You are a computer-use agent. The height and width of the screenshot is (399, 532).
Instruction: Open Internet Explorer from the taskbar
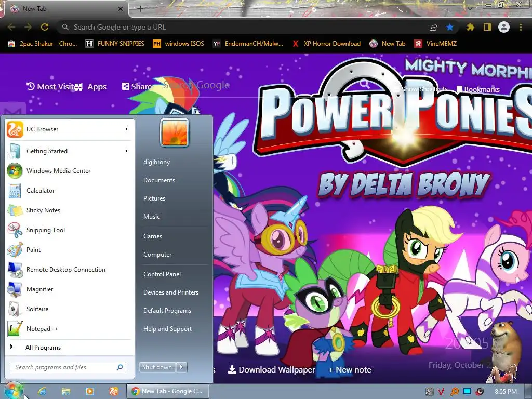(42, 391)
